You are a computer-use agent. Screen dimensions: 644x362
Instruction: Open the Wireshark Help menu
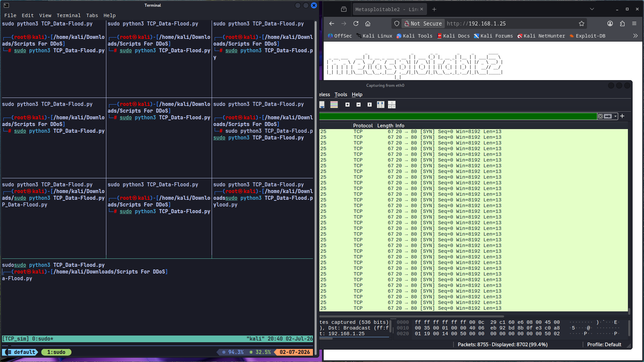click(x=357, y=95)
